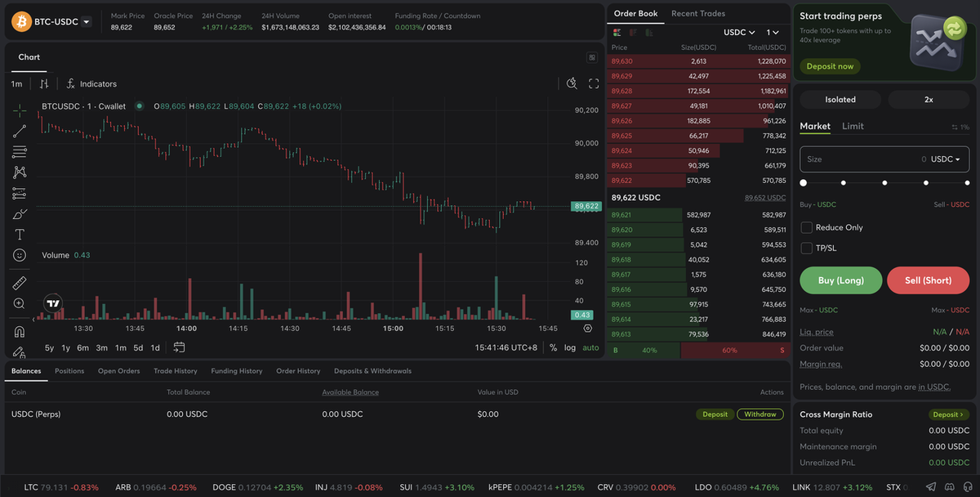
Task: Switch chart to fullscreen mode
Action: [594, 83]
